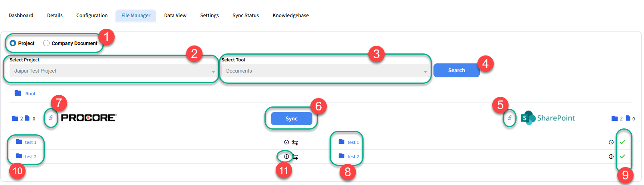Open Procore folder test 1
The image size is (644, 185).
(30, 142)
